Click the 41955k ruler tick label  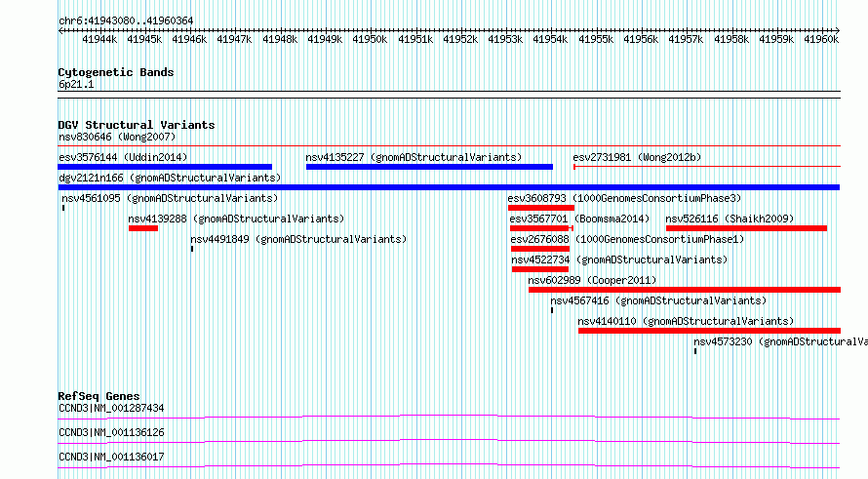coord(596,39)
